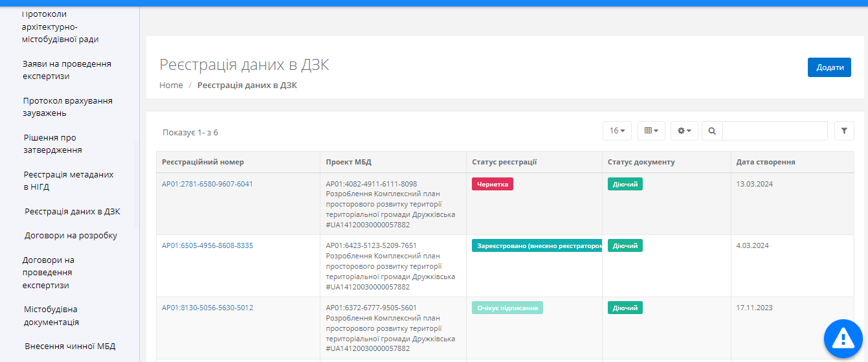Open record AP01:2781-6580-9607-6041

click(207, 184)
